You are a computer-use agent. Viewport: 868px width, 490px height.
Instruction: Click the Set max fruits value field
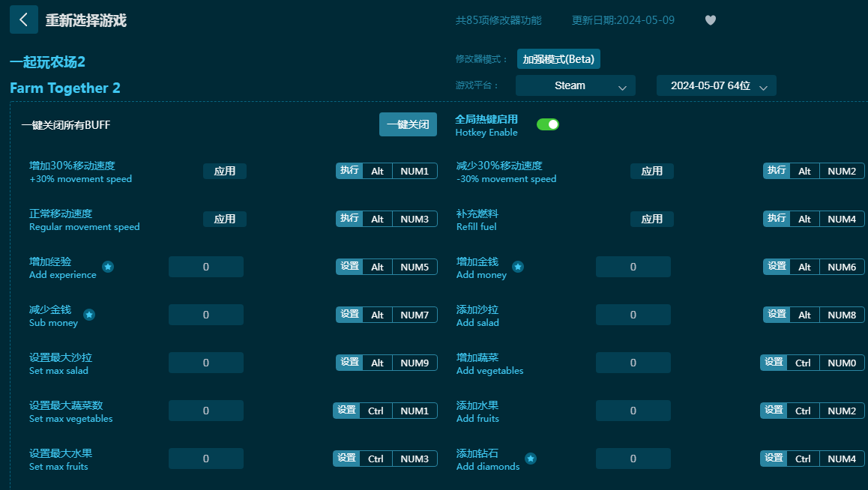[x=206, y=459]
